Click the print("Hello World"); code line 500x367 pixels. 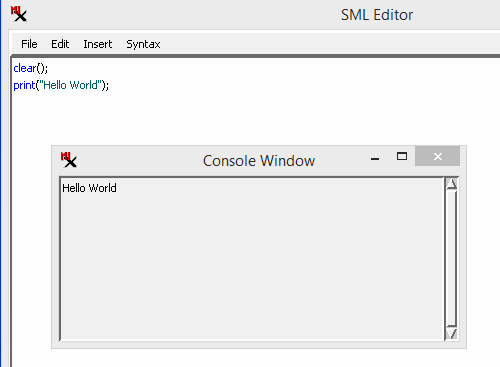[61, 85]
